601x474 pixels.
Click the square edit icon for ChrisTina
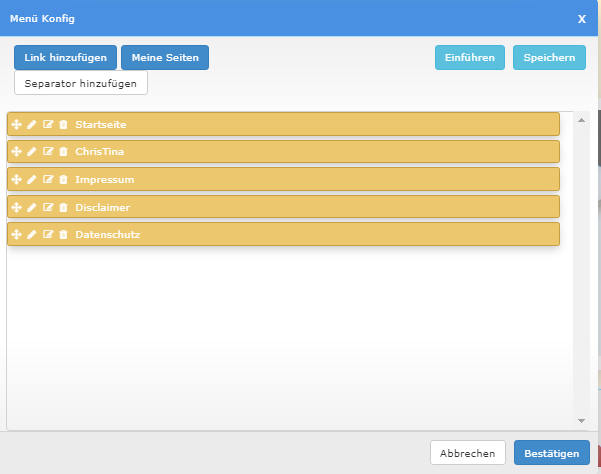[x=47, y=152]
